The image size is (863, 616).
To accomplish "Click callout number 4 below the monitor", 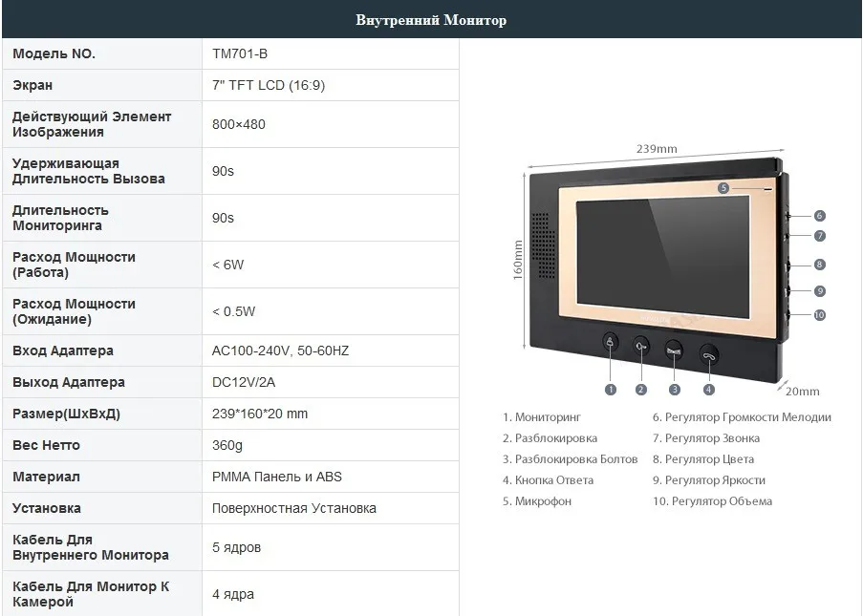I will coord(709,390).
